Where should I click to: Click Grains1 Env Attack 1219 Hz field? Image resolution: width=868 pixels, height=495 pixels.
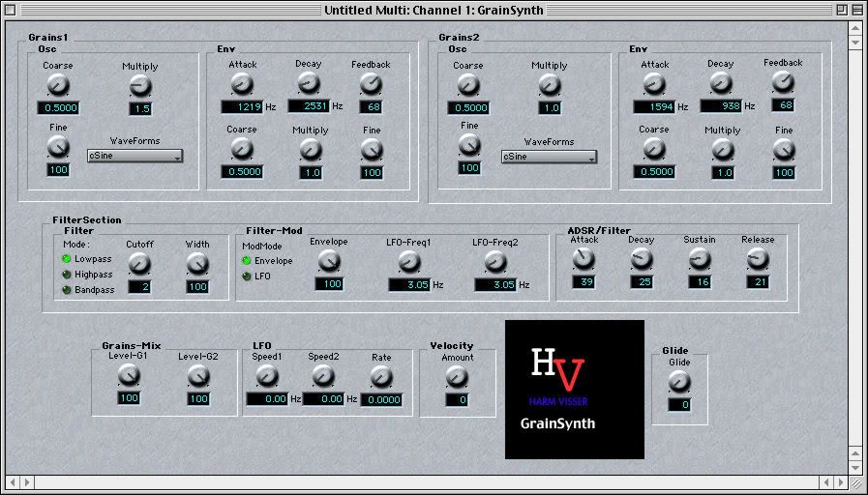click(x=242, y=106)
